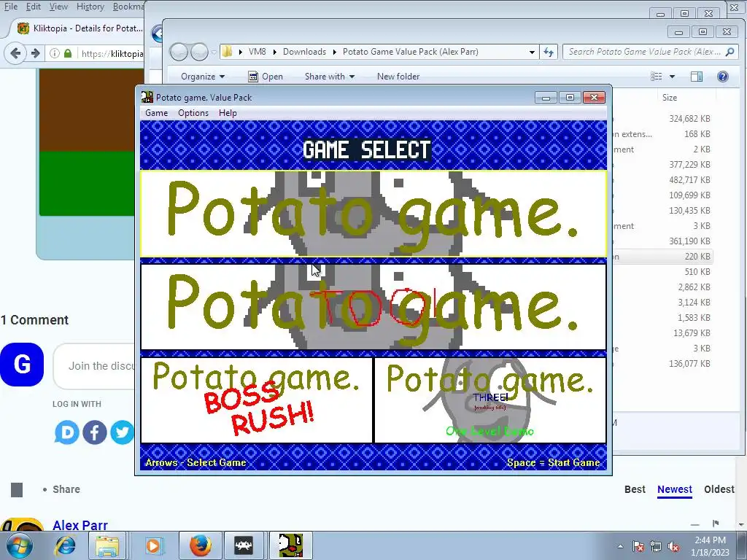Click the Explorer forward navigation button
This screenshot has width=747, height=560.
[x=199, y=52]
